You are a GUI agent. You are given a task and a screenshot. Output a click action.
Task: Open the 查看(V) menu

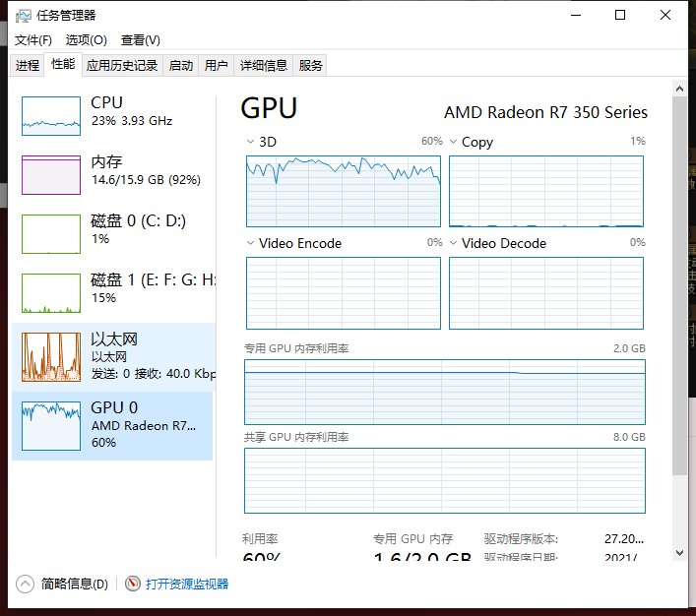pyautogui.click(x=140, y=40)
